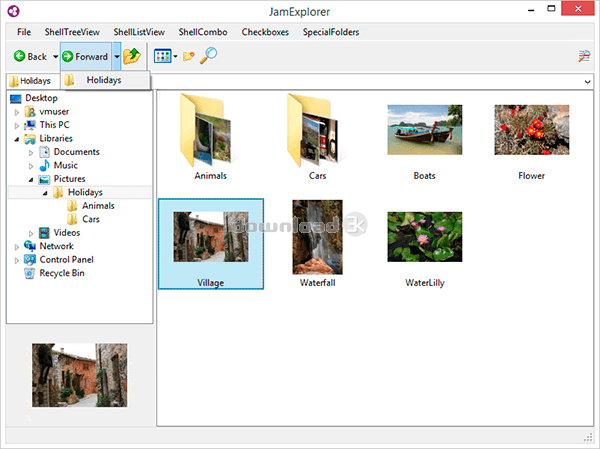Select the Recycle Bin icon
Image resolution: width=600 pixels, height=449 pixels.
coord(30,273)
